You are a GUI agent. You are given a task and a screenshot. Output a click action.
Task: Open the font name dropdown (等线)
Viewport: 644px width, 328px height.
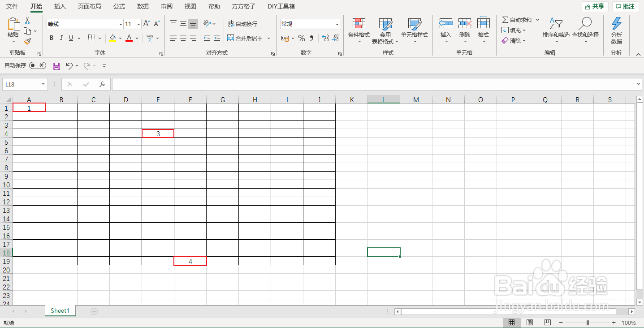(x=121, y=24)
